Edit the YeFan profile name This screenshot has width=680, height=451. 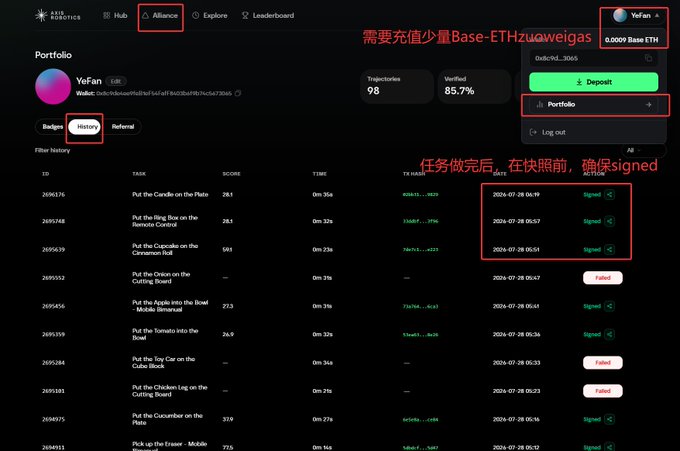pyautogui.click(x=116, y=81)
